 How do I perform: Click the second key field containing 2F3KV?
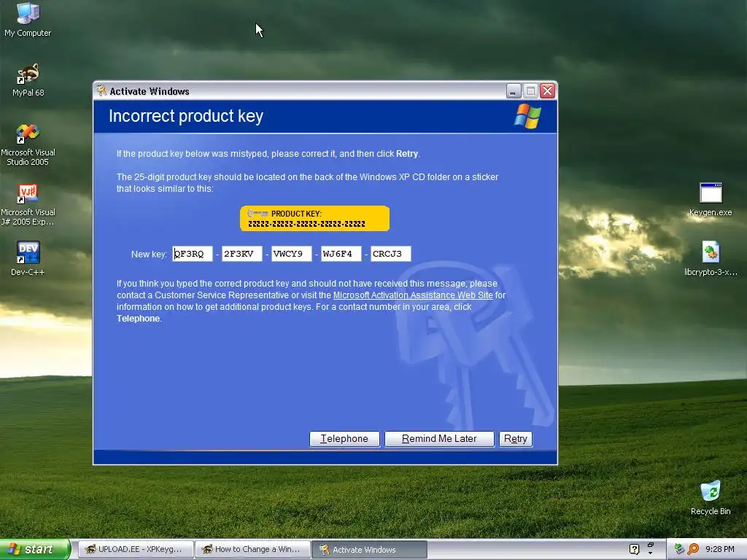[242, 254]
